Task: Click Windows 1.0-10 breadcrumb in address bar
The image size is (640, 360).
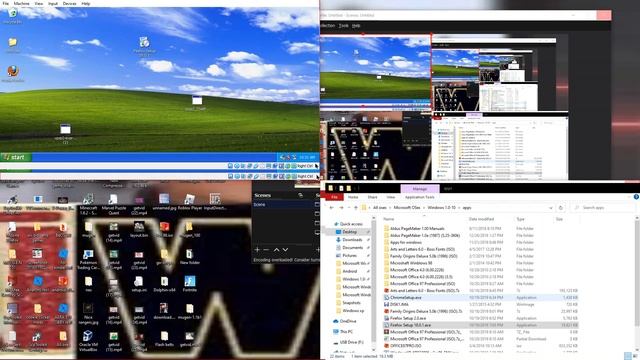Action: pyautogui.click(x=441, y=208)
